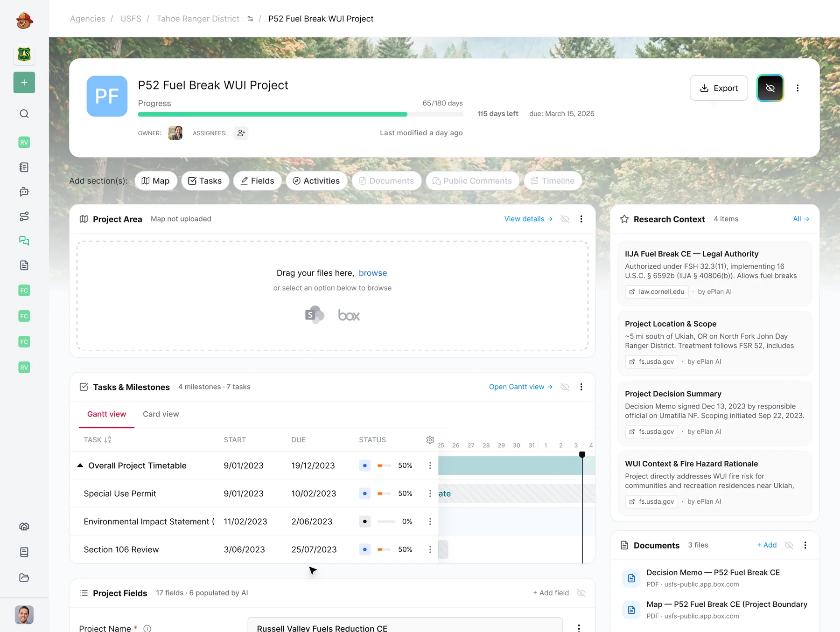Open law.cornell.edu source link

[x=657, y=292]
